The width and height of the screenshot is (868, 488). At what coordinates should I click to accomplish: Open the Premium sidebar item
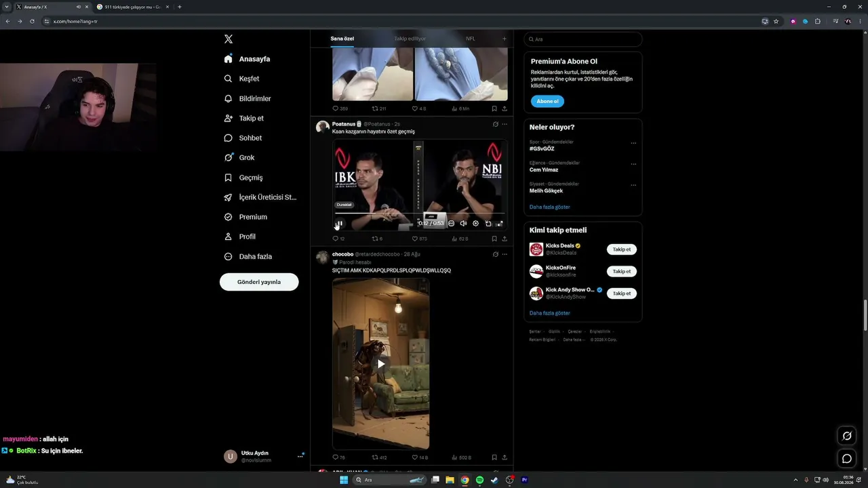245,217
